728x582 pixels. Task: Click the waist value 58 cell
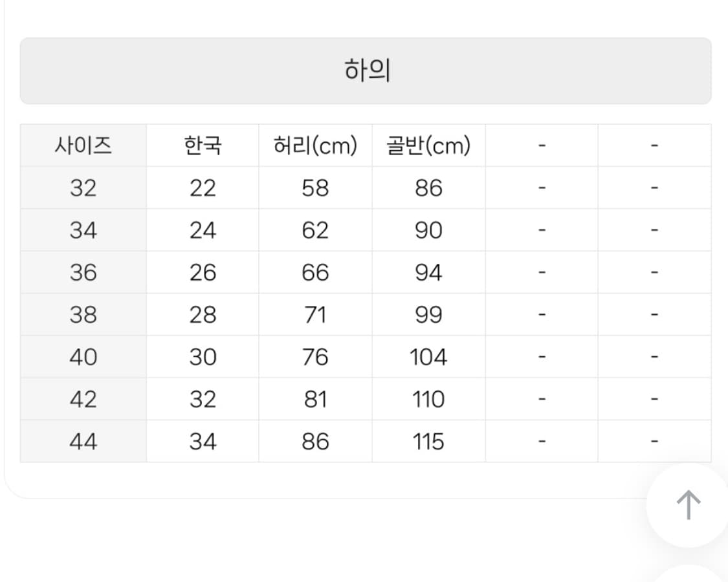point(315,188)
